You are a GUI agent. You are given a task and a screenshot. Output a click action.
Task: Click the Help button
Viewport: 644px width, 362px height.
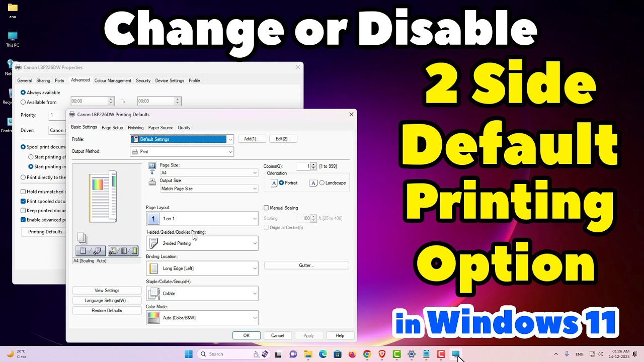(340, 335)
